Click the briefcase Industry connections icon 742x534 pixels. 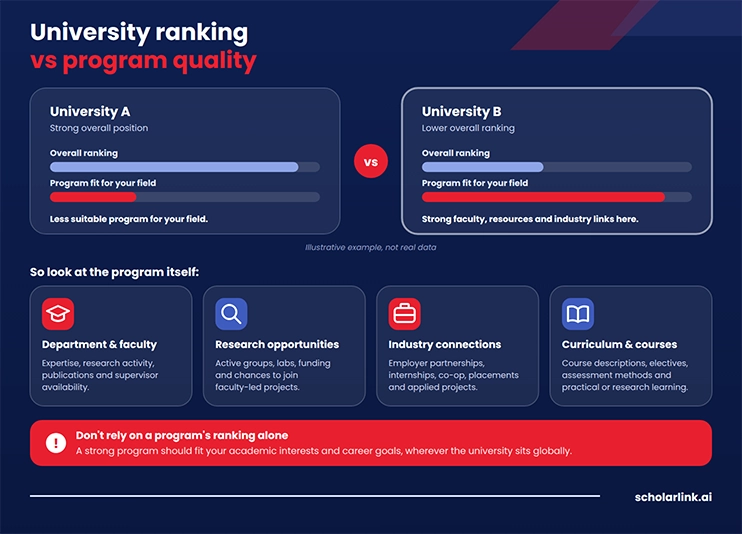click(405, 314)
